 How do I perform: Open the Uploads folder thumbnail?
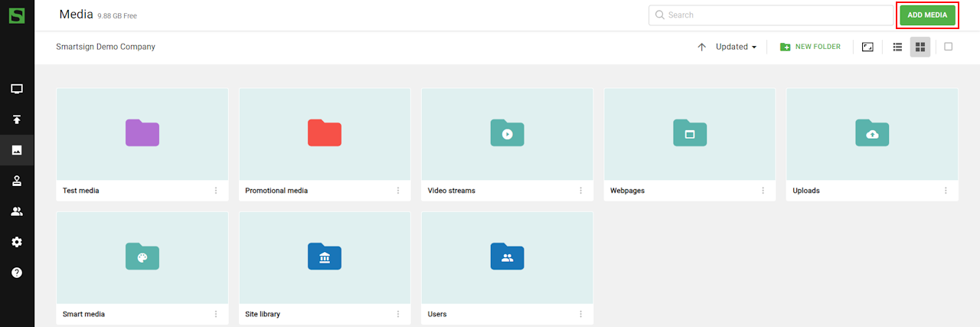click(872, 134)
